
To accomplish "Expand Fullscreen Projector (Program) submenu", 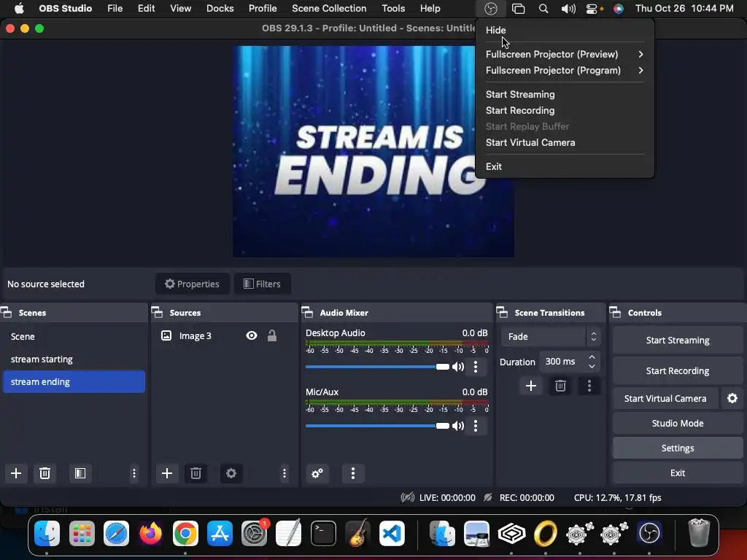I will click(565, 71).
